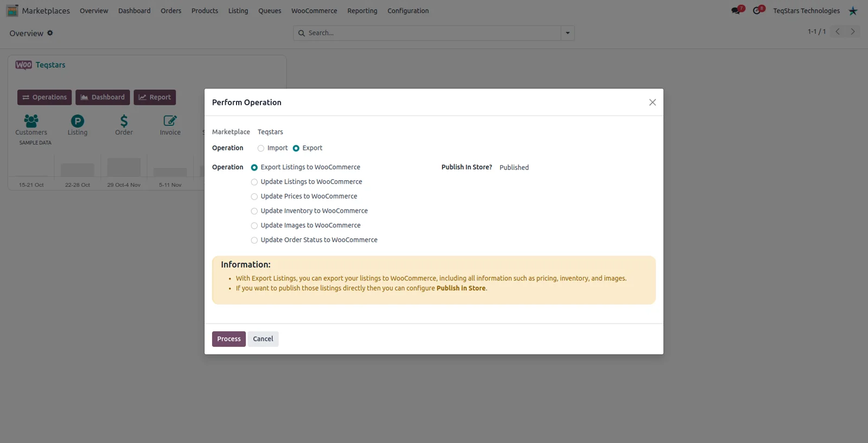The image size is (868, 443).
Task: Close the Perform Operation dialog
Action: pos(653,102)
